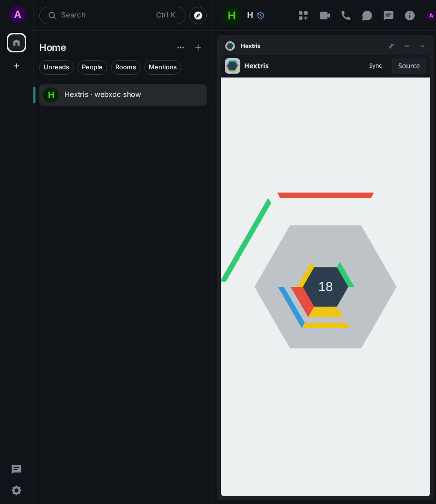Click the Source button

[x=409, y=66]
